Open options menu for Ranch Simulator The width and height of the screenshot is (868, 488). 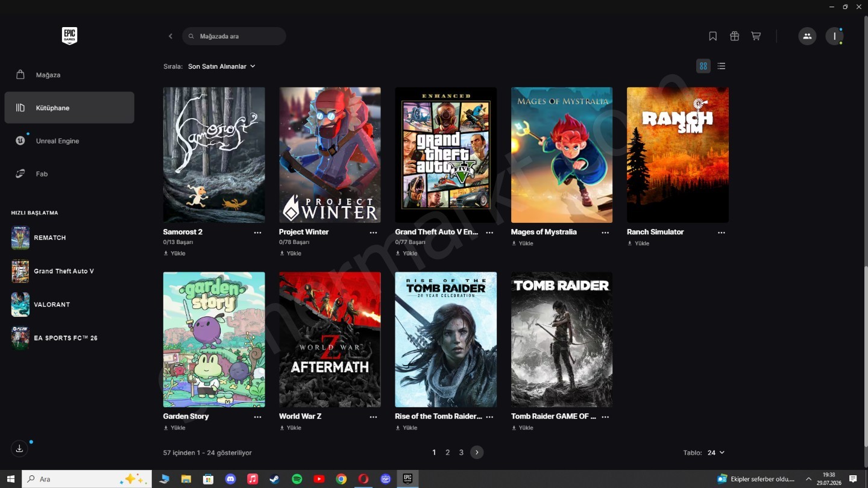point(722,233)
